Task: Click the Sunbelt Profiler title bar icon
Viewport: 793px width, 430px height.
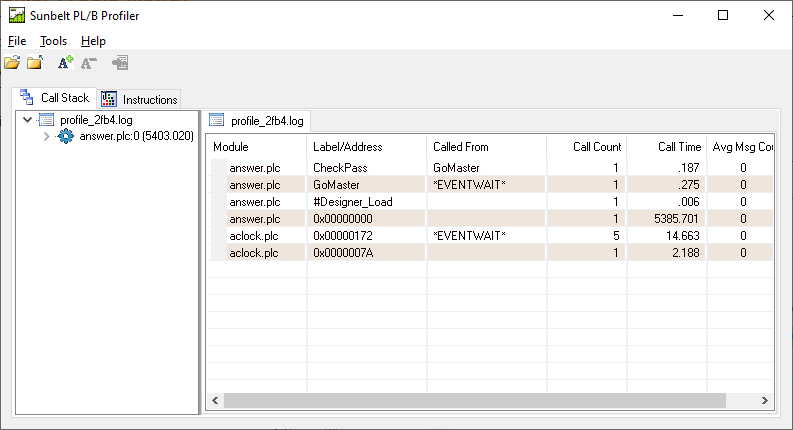Action: click(15, 15)
